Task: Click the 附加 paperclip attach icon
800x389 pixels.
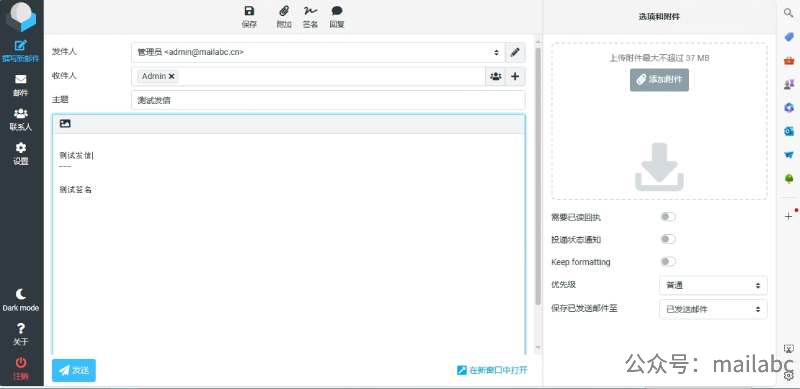Action: [284, 17]
